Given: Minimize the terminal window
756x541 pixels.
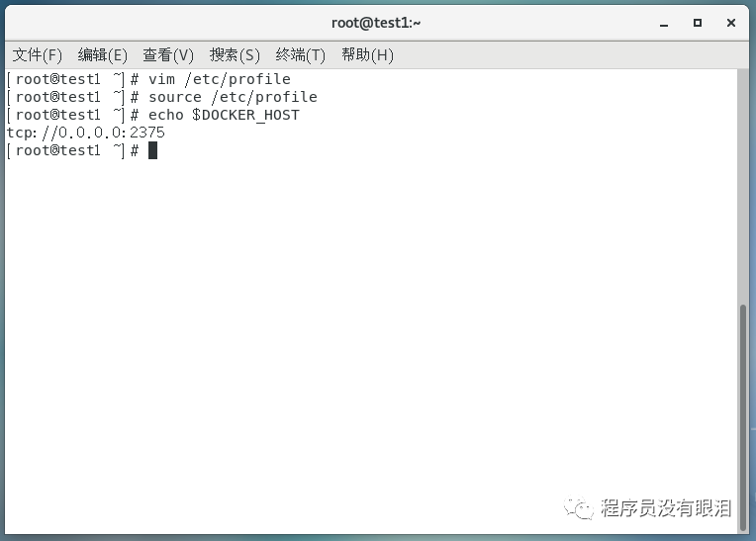Looking at the screenshot, I should (664, 23).
